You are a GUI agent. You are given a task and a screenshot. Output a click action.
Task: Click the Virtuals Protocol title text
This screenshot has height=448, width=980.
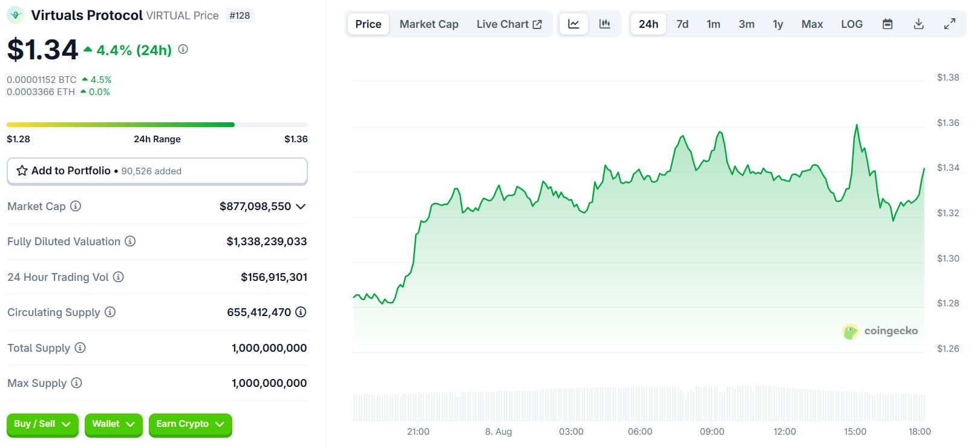click(x=87, y=15)
